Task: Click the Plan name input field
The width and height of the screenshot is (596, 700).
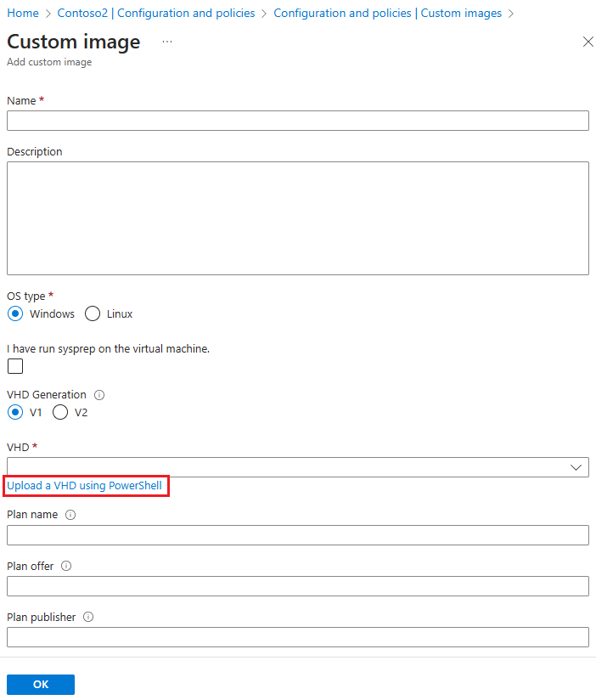Action: click(x=297, y=534)
